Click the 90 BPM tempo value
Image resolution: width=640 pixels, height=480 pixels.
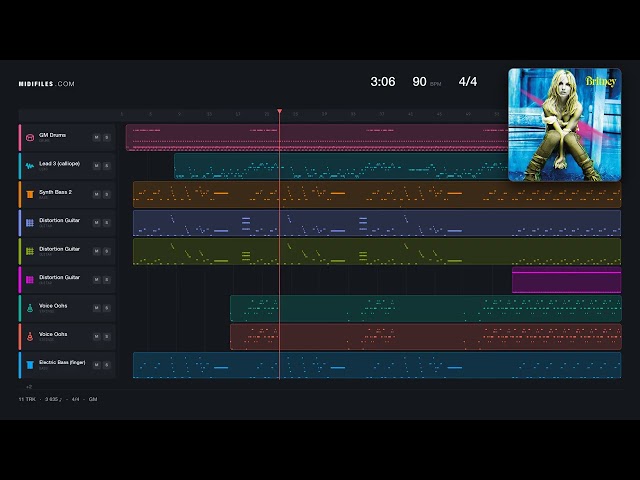419,82
